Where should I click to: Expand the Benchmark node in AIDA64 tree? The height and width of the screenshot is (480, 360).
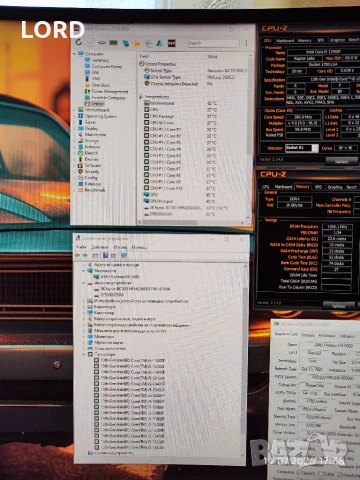(74, 190)
